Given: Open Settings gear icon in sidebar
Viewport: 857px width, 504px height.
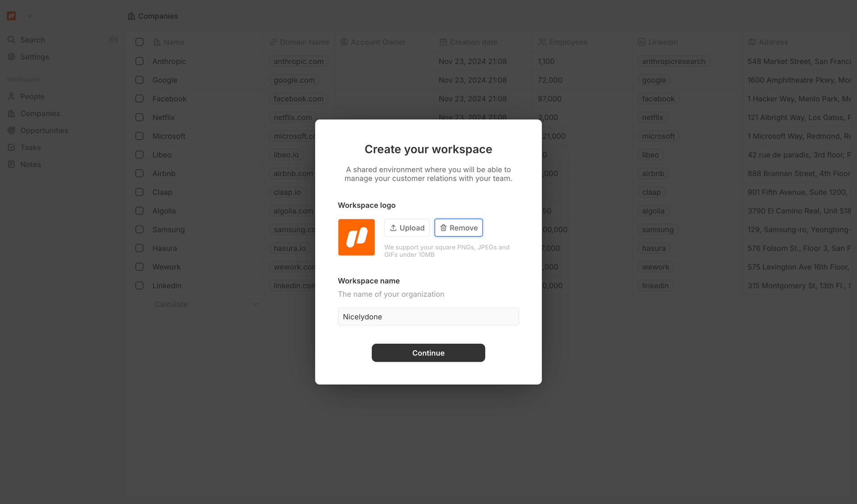Looking at the screenshot, I should 12,57.
